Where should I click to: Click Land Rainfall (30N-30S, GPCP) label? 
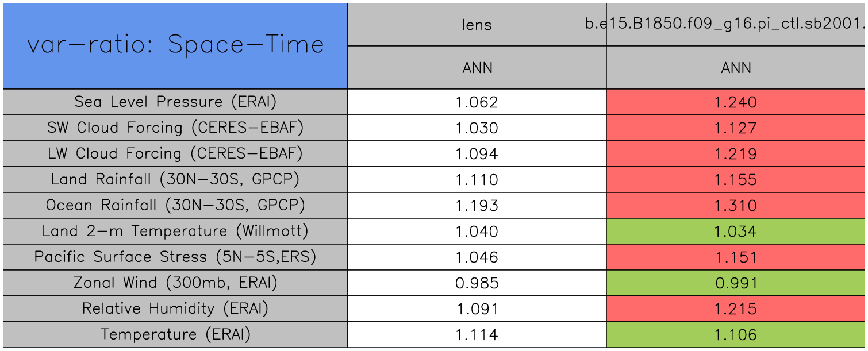(x=175, y=179)
